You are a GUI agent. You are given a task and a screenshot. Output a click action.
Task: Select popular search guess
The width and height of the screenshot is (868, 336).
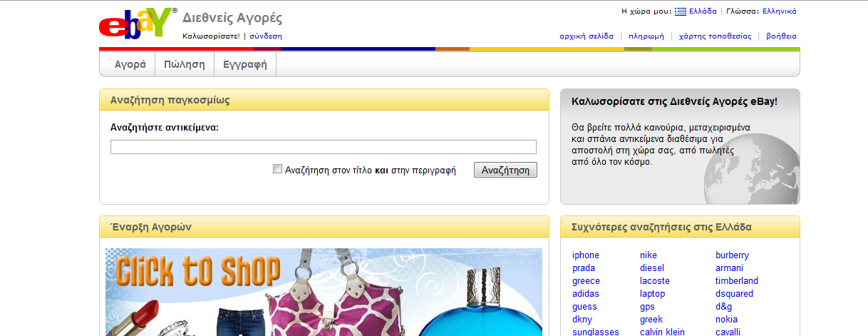point(584,307)
